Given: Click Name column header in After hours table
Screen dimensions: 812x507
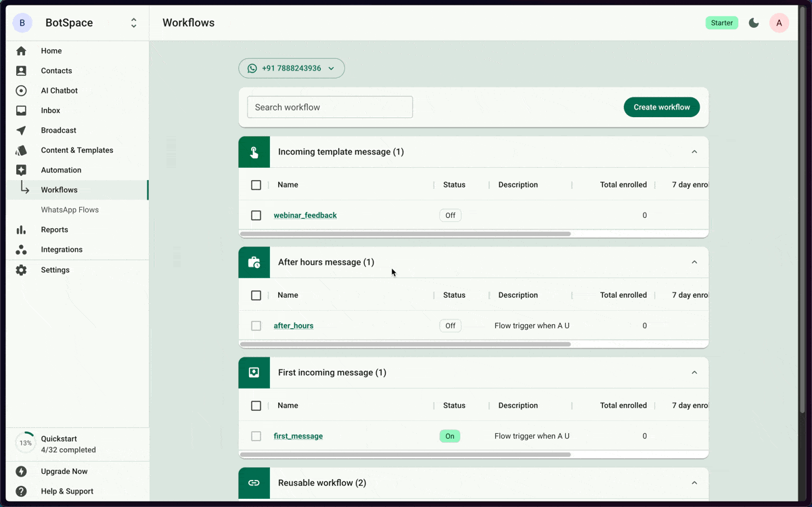Looking at the screenshot, I should [288, 295].
